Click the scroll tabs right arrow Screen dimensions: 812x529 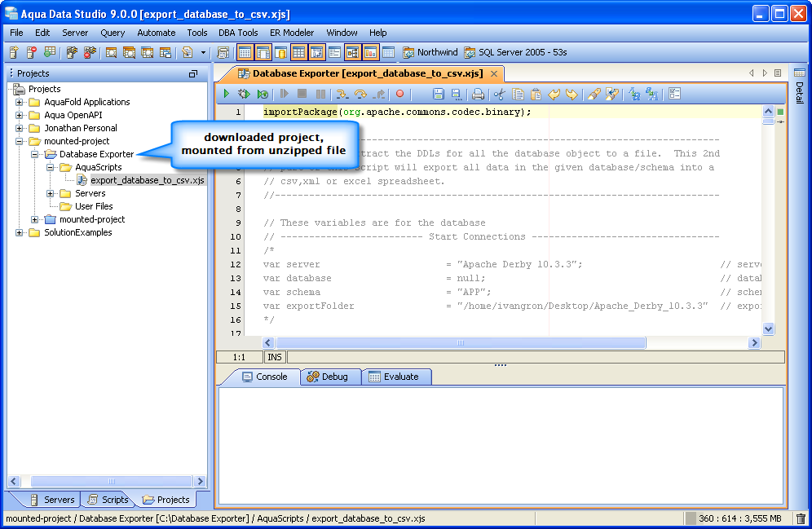point(765,73)
